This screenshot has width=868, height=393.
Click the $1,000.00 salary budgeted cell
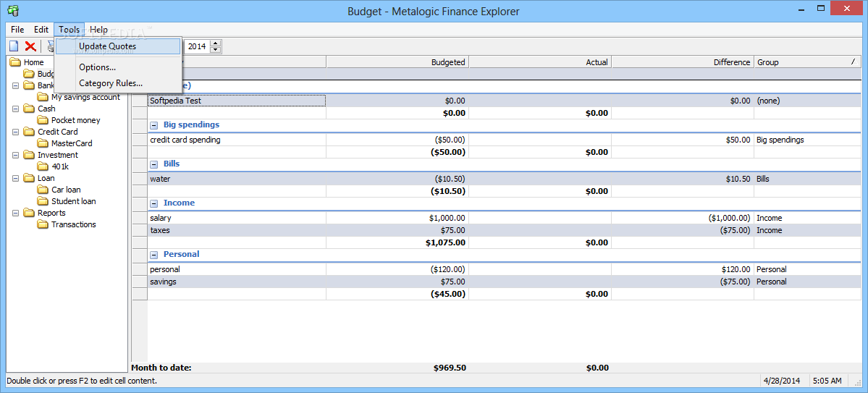tap(397, 218)
